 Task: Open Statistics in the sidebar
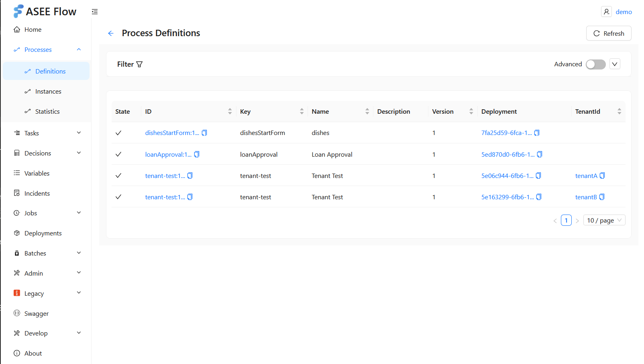coord(47,111)
